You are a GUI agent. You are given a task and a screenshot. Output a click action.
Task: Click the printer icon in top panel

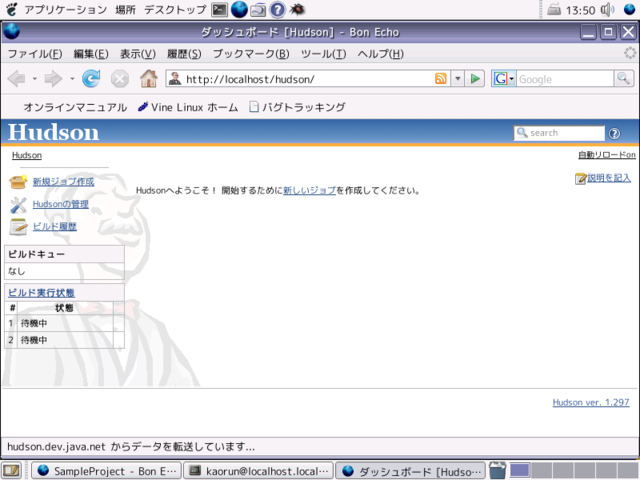click(x=554, y=9)
